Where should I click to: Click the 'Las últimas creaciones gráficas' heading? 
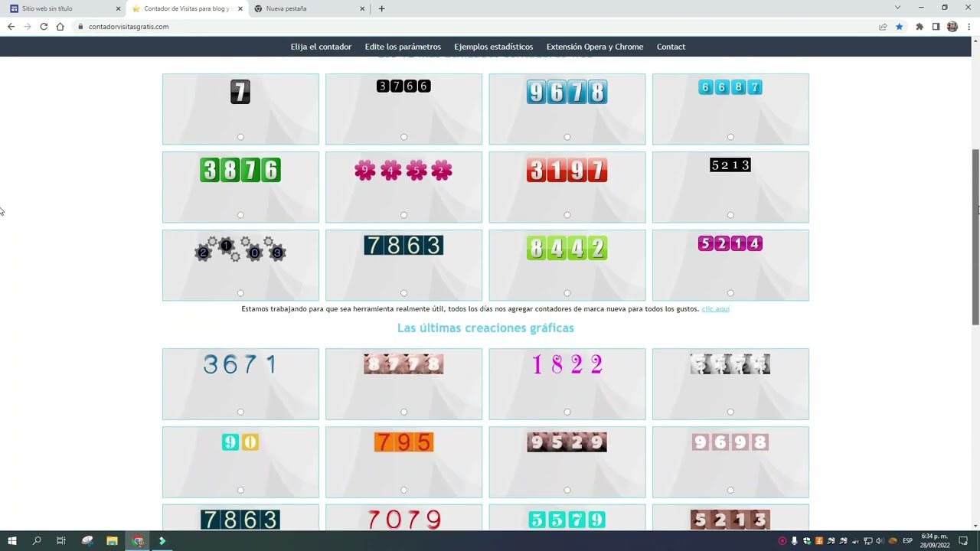click(485, 328)
